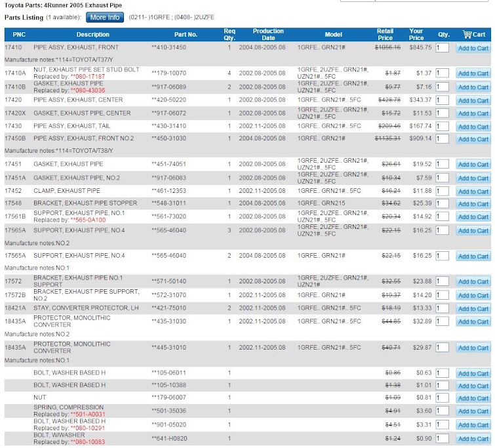Click the Model column header
Image resolution: width=495 pixels, height=448 pixels.
(333, 35)
